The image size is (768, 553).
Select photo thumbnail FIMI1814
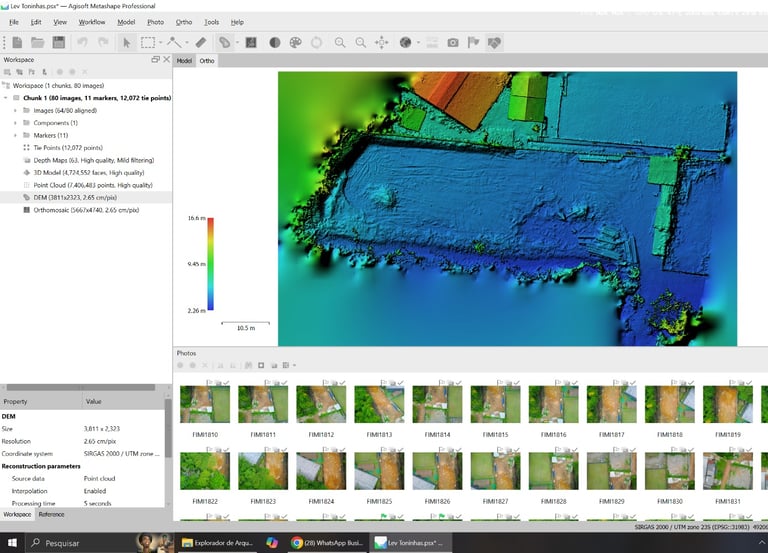[437, 404]
